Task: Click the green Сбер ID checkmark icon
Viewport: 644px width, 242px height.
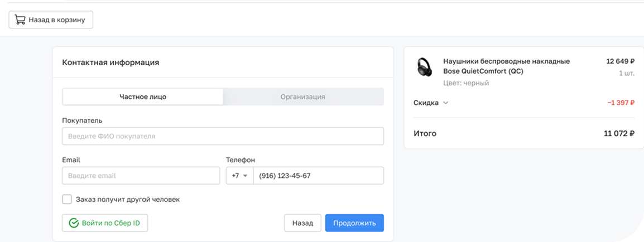Action: [74, 224]
